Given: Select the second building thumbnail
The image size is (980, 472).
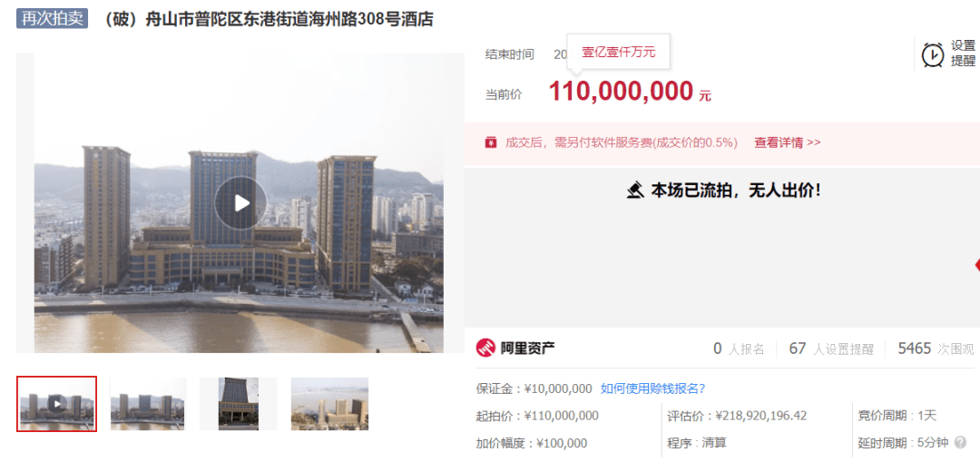Looking at the screenshot, I should point(148,404).
